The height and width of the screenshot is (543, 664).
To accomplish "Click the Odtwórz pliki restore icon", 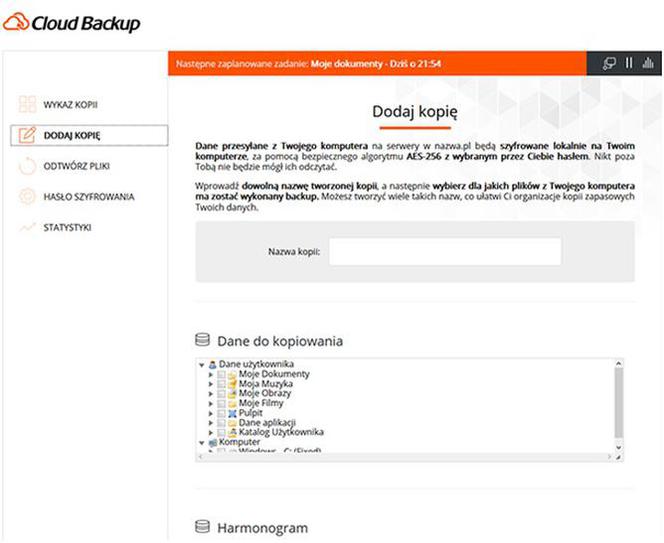I will pos(28,166).
